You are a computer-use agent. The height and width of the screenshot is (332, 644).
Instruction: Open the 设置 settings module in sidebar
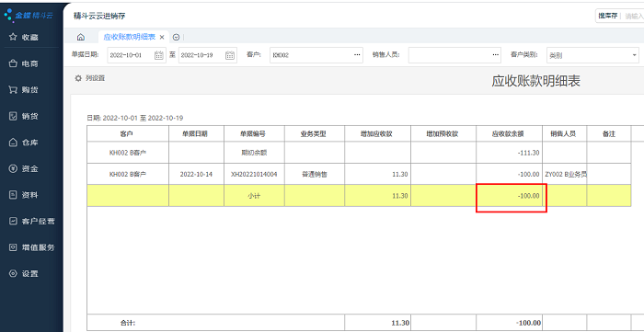[23, 274]
